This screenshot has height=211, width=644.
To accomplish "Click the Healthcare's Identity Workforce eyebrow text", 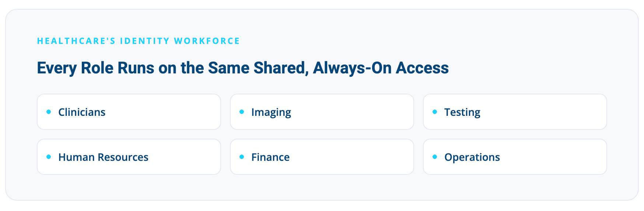I will coord(139,41).
